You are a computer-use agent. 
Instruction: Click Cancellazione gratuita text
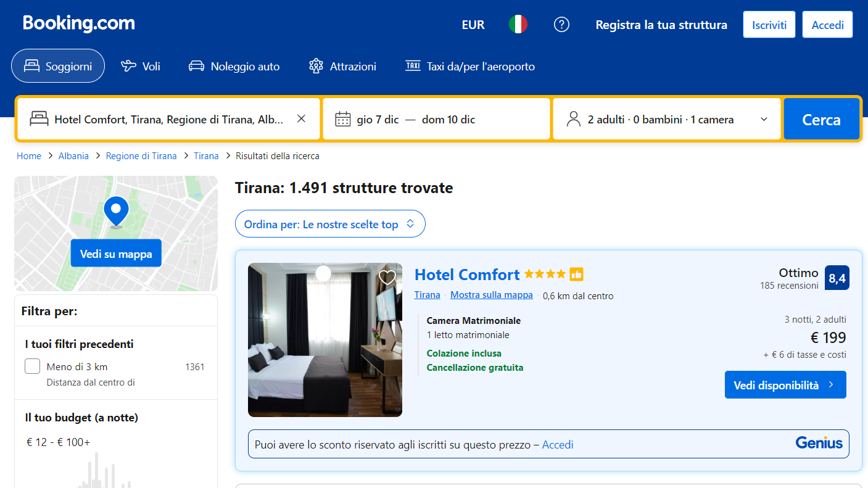(x=475, y=368)
